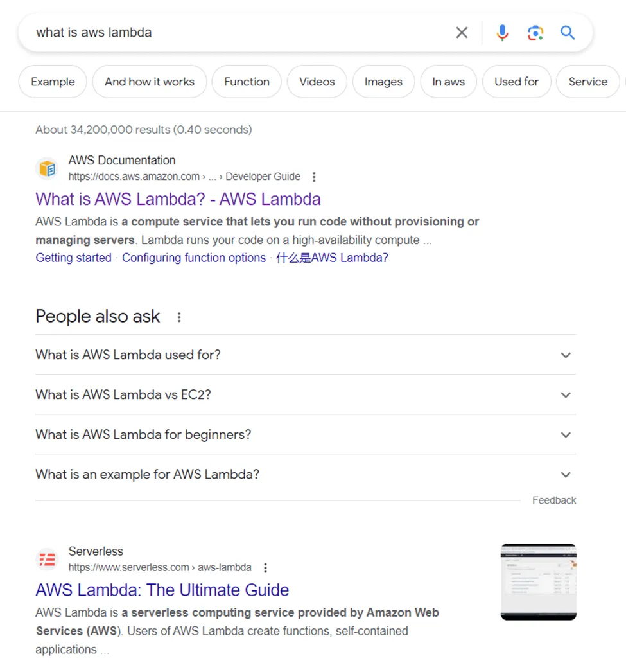626x672 pixels.
Task: Select the Videos filter chip
Action: click(317, 82)
